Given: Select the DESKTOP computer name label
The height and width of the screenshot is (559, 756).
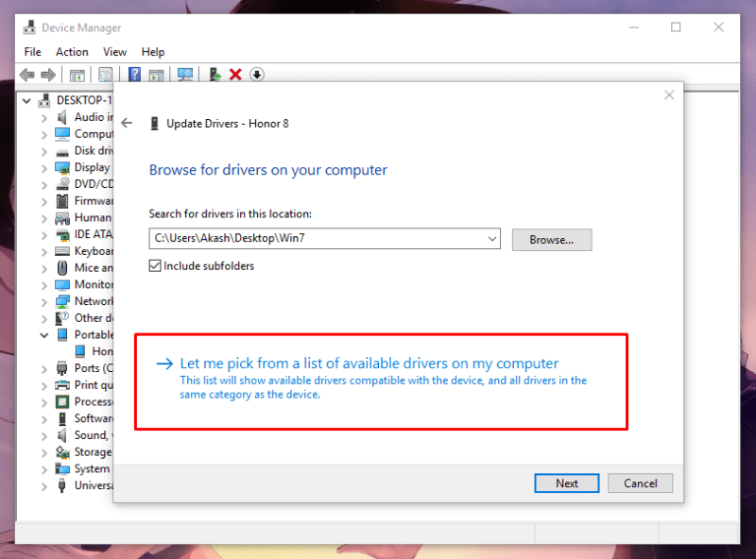Looking at the screenshot, I should 84,100.
